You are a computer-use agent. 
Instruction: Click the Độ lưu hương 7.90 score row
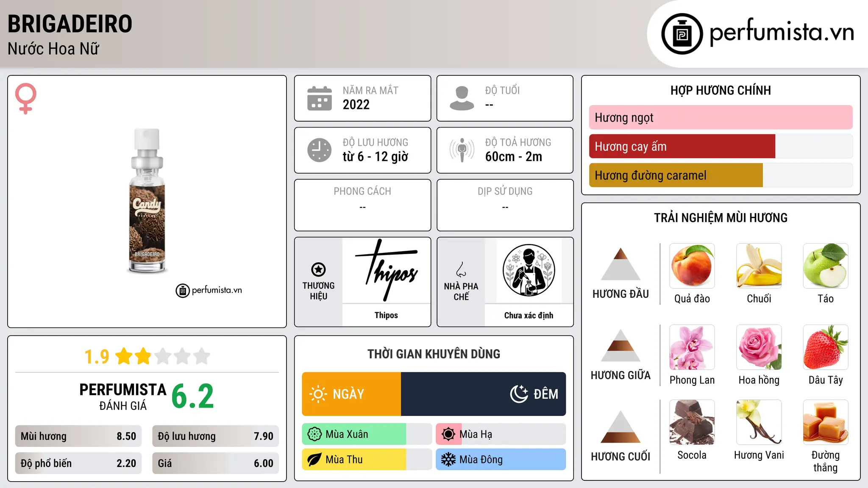(x=216, y=436)
